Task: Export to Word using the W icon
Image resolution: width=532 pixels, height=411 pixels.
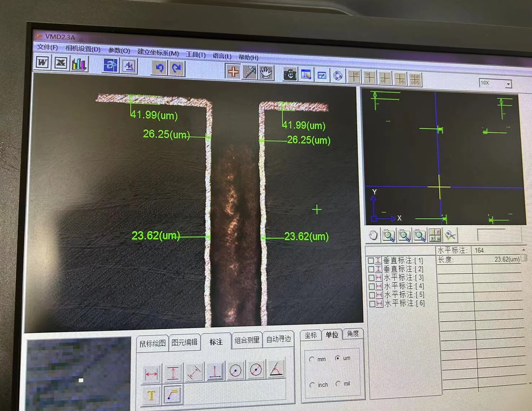Action: pyautogui.click(x=43, y=63)
